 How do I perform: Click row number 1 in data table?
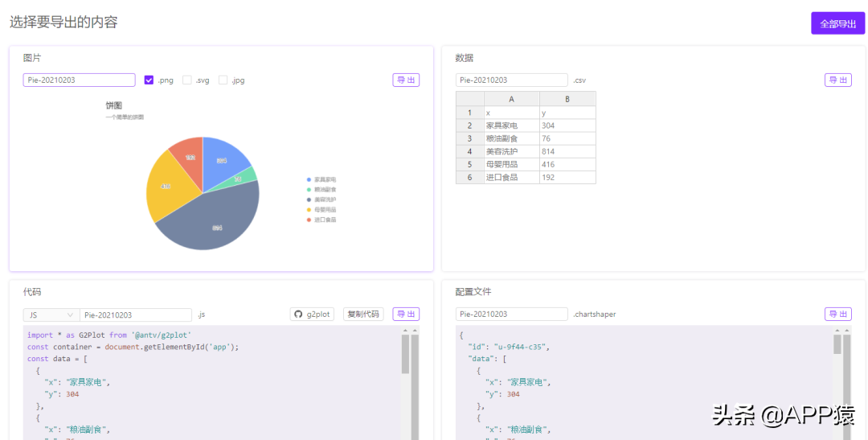tap(469, 113)
